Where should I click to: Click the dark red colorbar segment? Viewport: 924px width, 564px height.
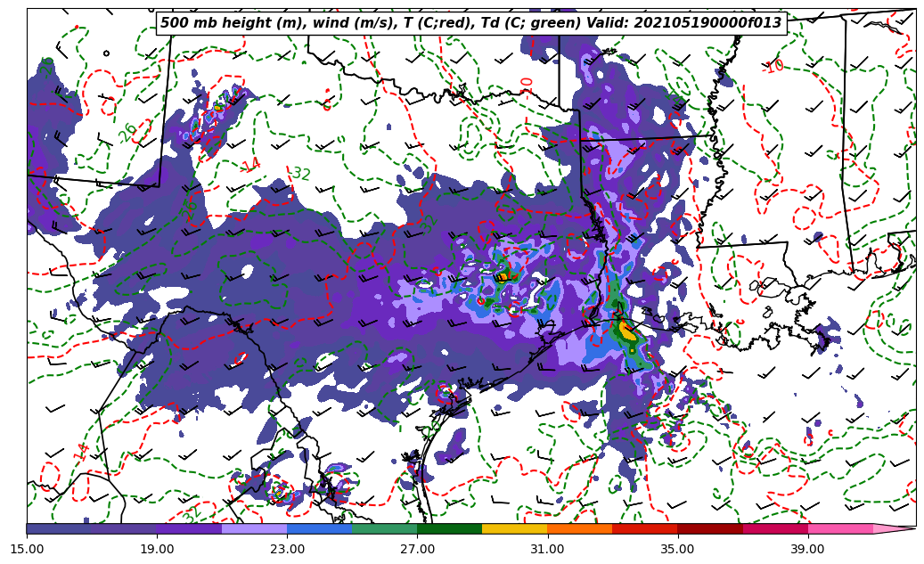click(x=709, y=528)
